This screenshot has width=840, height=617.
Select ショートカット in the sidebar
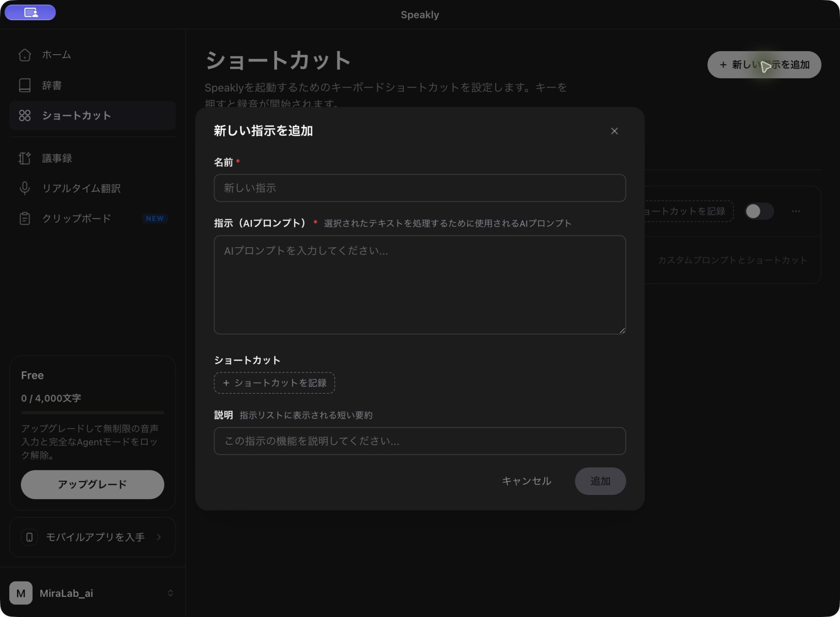[92, 116]
